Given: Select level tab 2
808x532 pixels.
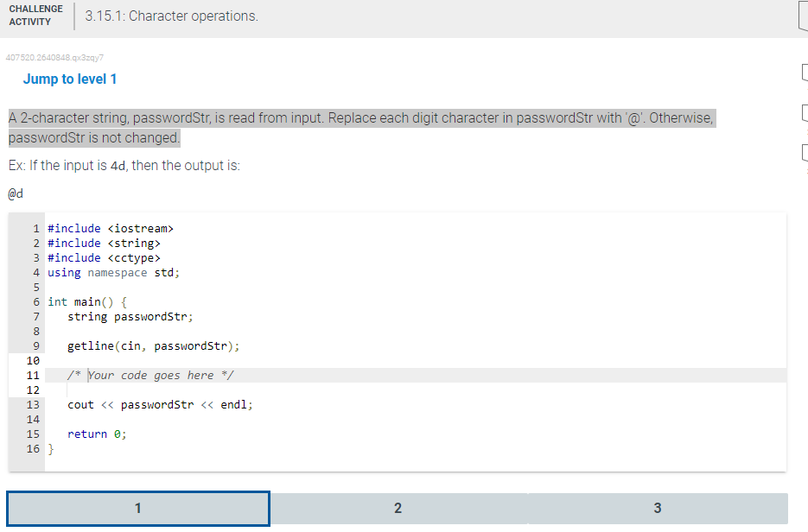Looking at the screenshot, I should point(398,509).
